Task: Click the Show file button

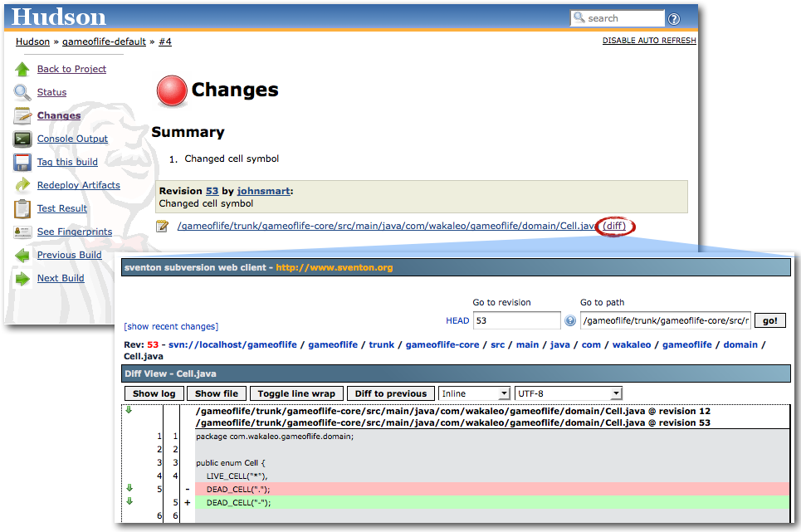Action: 217,393
